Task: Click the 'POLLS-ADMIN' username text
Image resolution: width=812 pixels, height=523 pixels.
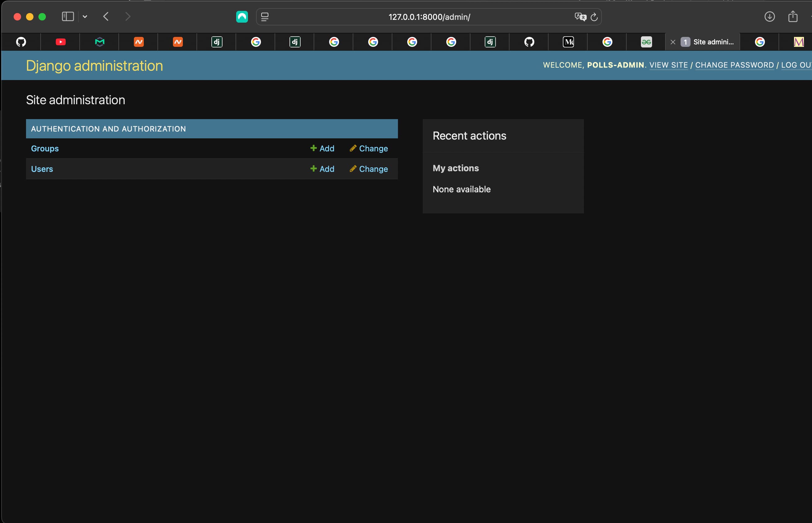Action: pyautogui.click(x=616, y=65)
